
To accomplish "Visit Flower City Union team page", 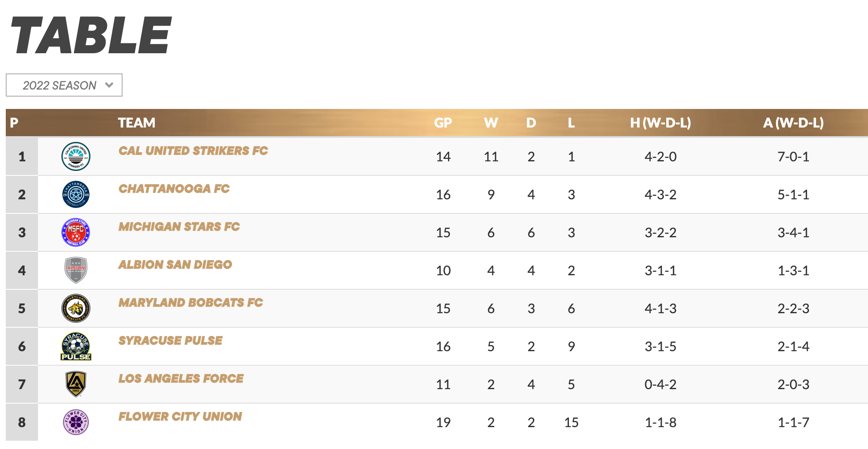I will [x=180, y=416].
